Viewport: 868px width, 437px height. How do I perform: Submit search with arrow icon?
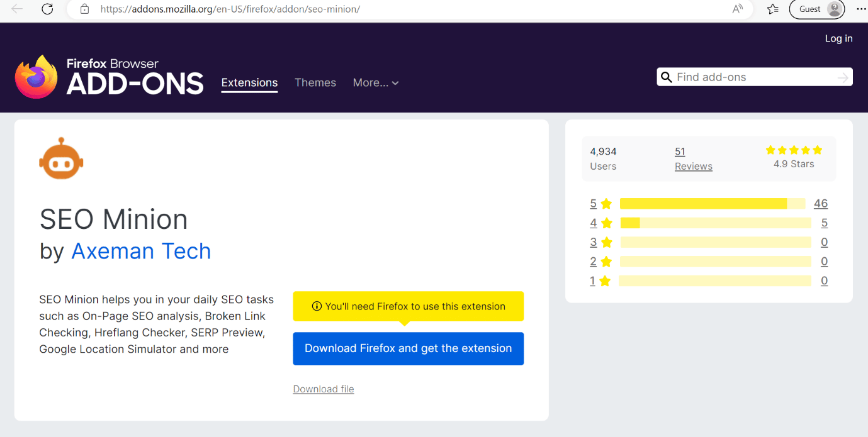[843, 77]
